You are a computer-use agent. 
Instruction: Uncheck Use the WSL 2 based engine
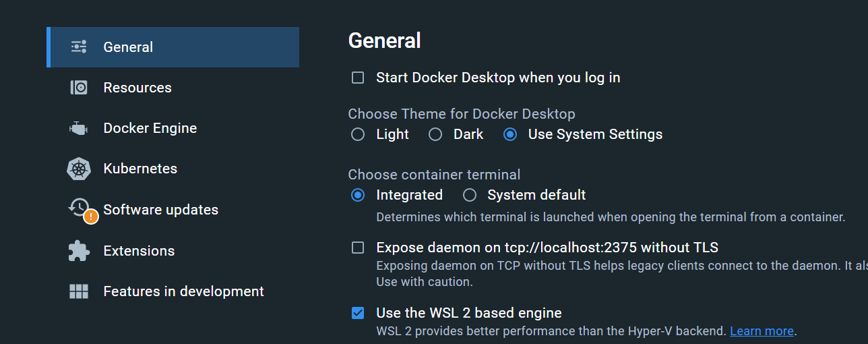358,313
